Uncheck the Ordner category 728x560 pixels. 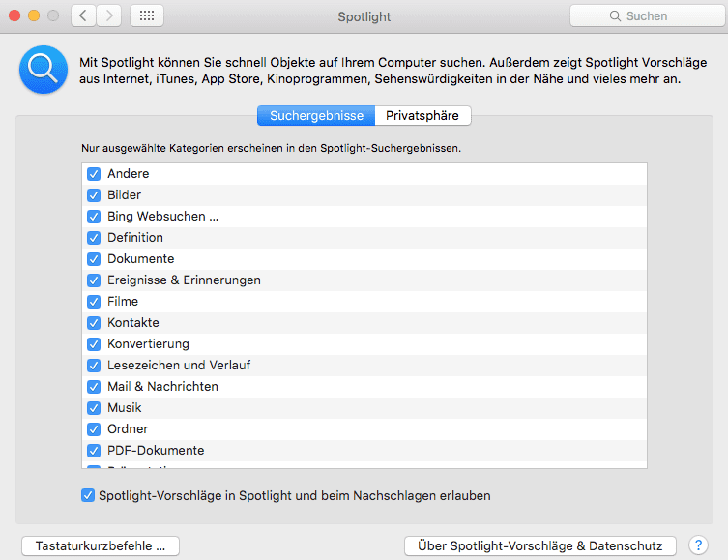pyautogui.click(x=94, y=429)
